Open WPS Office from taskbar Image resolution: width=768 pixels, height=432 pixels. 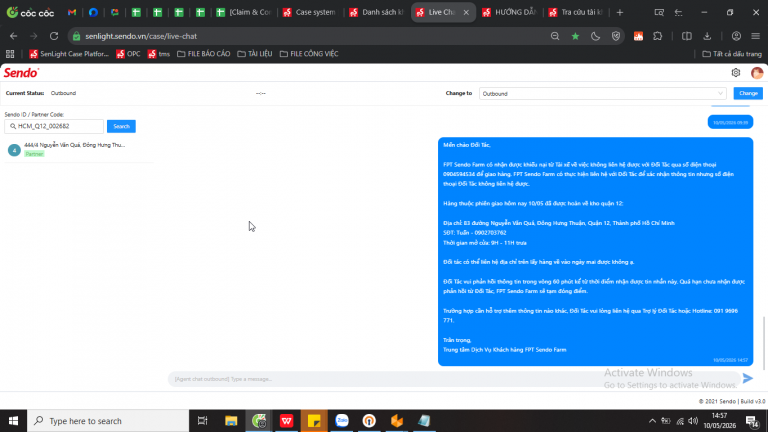287,421
